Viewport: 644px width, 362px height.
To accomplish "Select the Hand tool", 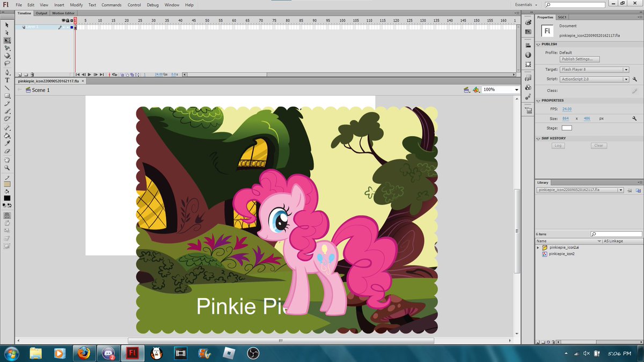I will [8, 159].
